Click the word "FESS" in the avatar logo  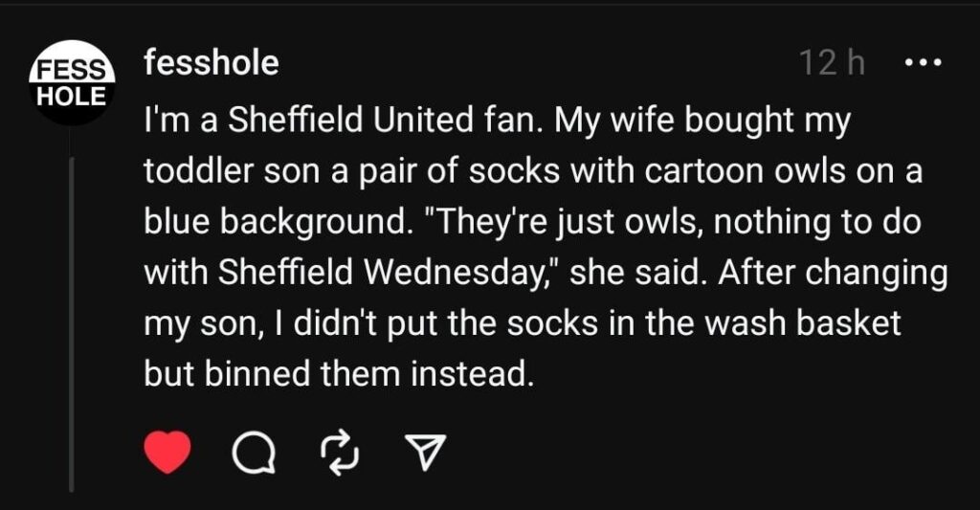click(72, 71)
